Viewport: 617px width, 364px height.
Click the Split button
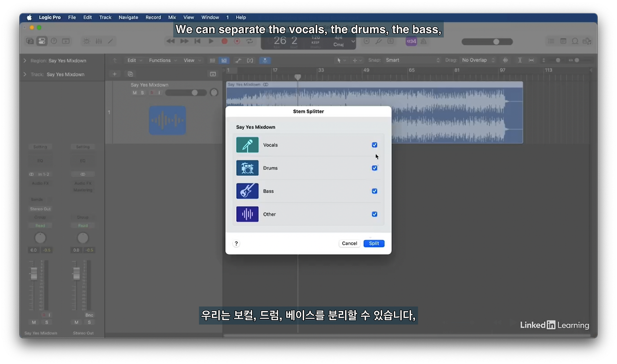374,244
